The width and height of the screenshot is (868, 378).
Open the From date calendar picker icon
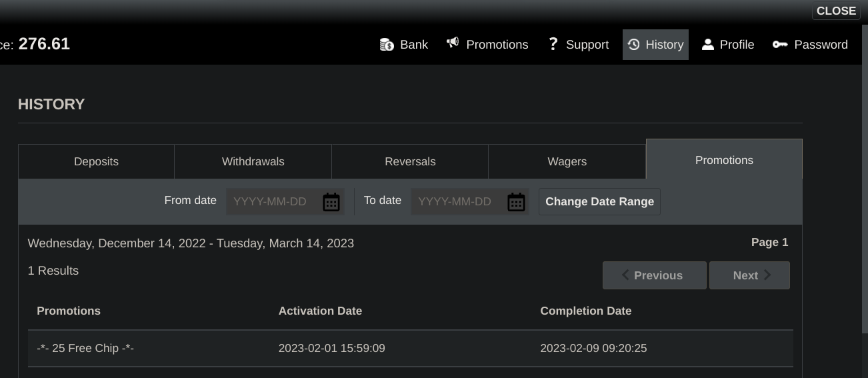click(331, 202)
